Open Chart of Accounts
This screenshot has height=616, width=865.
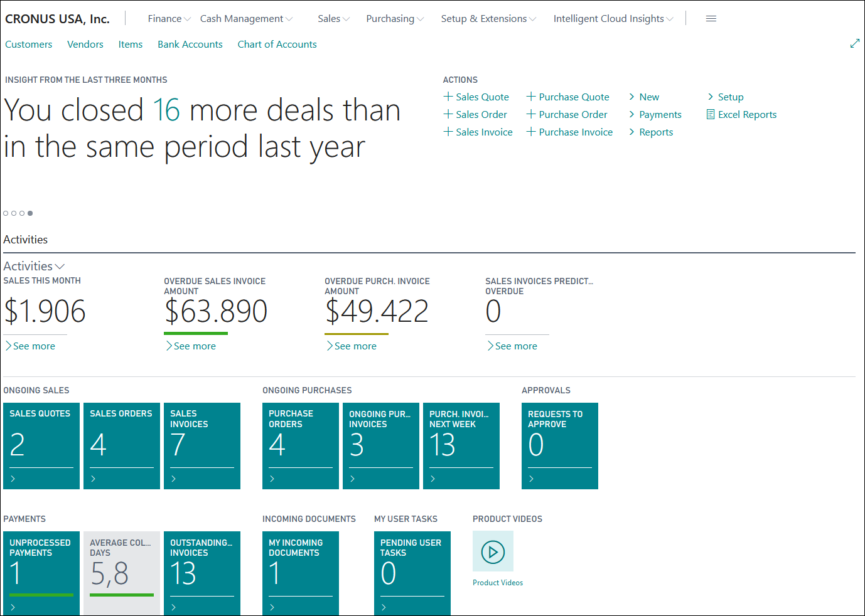coord(277,44)
